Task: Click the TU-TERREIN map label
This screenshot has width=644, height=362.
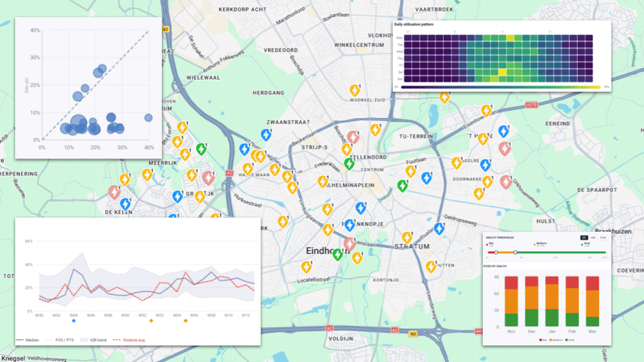Action: tap(416, 136)
